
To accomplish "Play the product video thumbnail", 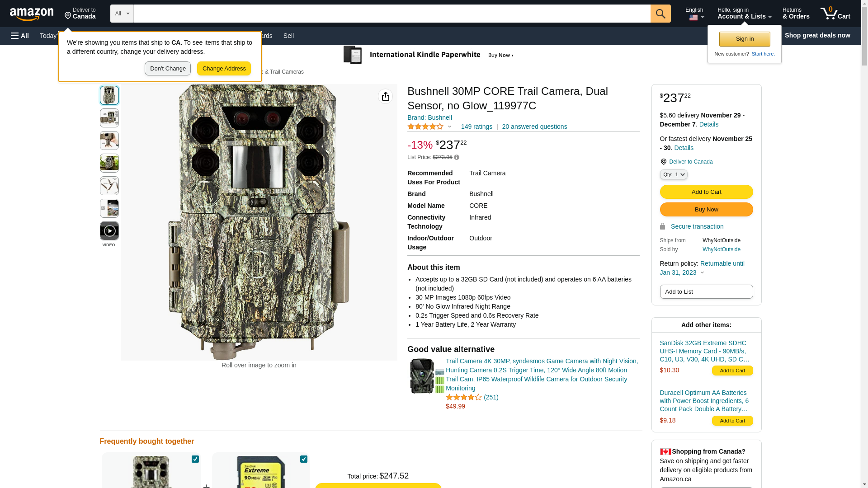I will coord(109,231).
